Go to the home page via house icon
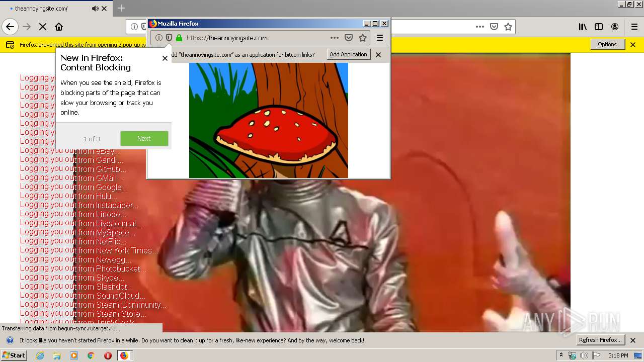This screenshot has height=362, width=644. click(x=59, y=27)
